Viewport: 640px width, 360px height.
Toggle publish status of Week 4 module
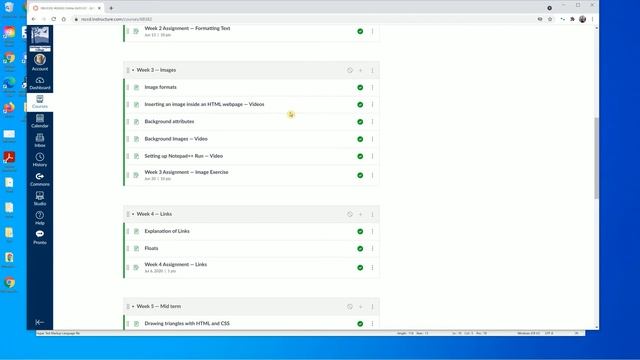click(350, 214)
